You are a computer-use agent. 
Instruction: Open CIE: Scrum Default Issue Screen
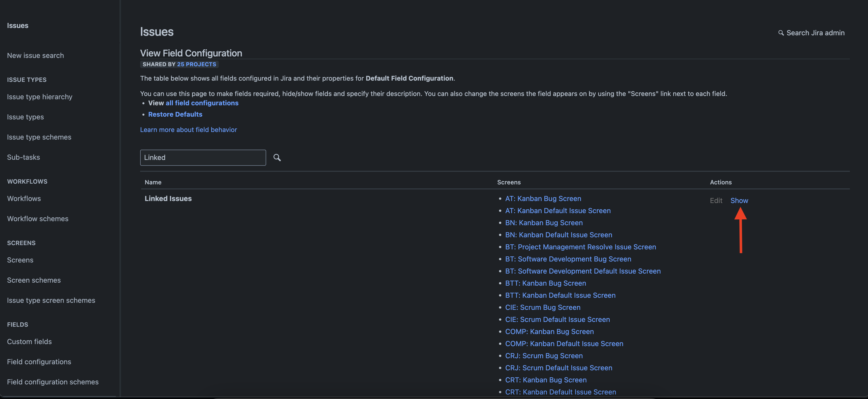(557, 320)
